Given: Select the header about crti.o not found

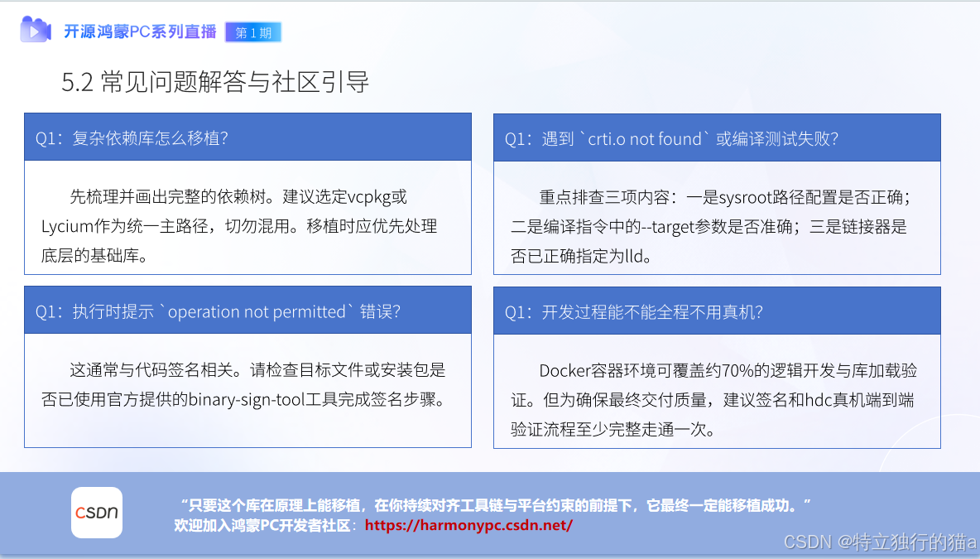Looking at the screenshot, I should tap(717, 137).
